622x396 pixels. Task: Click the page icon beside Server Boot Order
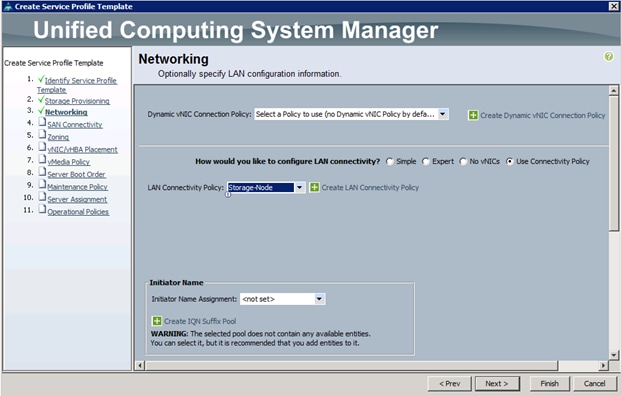(42, 172)
